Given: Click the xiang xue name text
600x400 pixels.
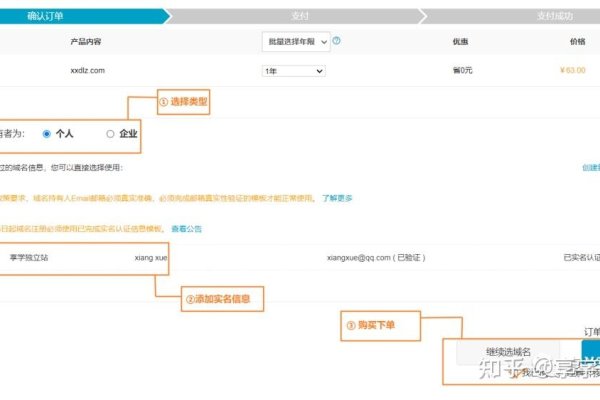Looking at the screenshot, I should pyautogui.click(x=151, y=258).
